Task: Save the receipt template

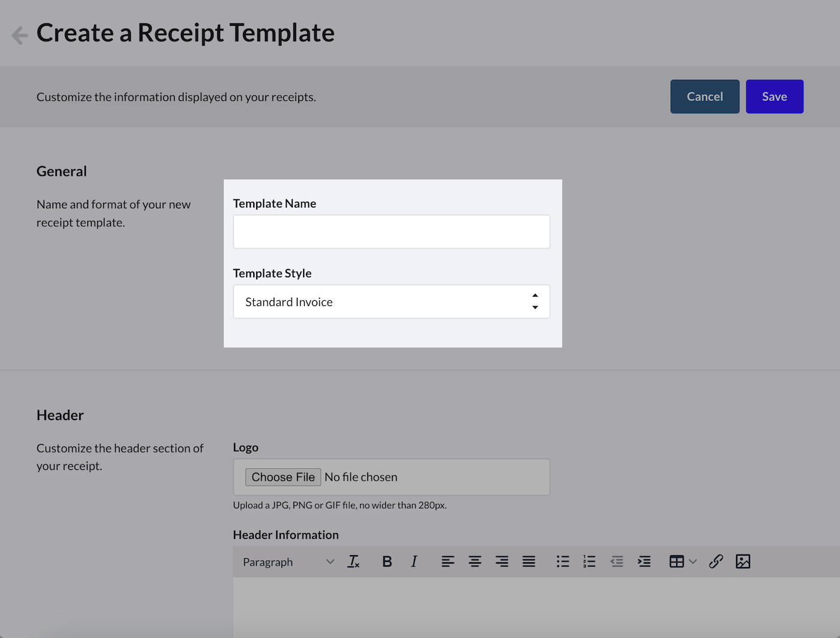Action: click(x=774, y=97)
